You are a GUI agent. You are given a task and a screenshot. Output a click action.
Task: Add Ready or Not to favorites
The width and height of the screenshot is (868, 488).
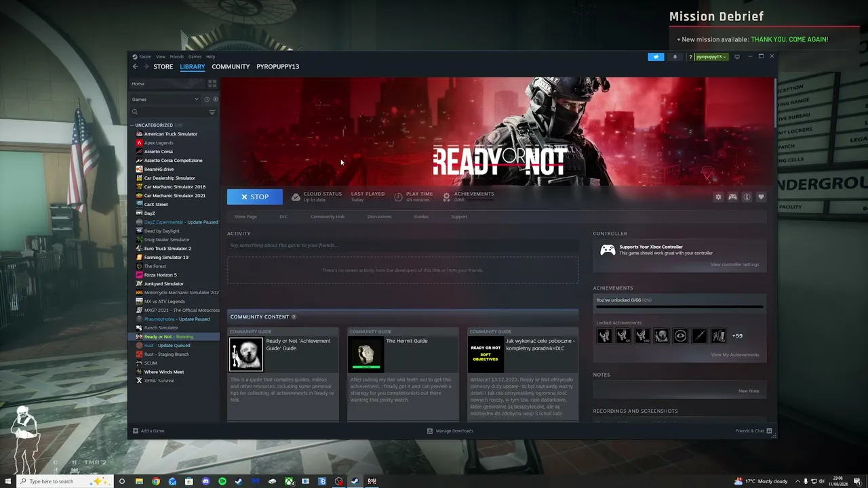click(761, 197)
